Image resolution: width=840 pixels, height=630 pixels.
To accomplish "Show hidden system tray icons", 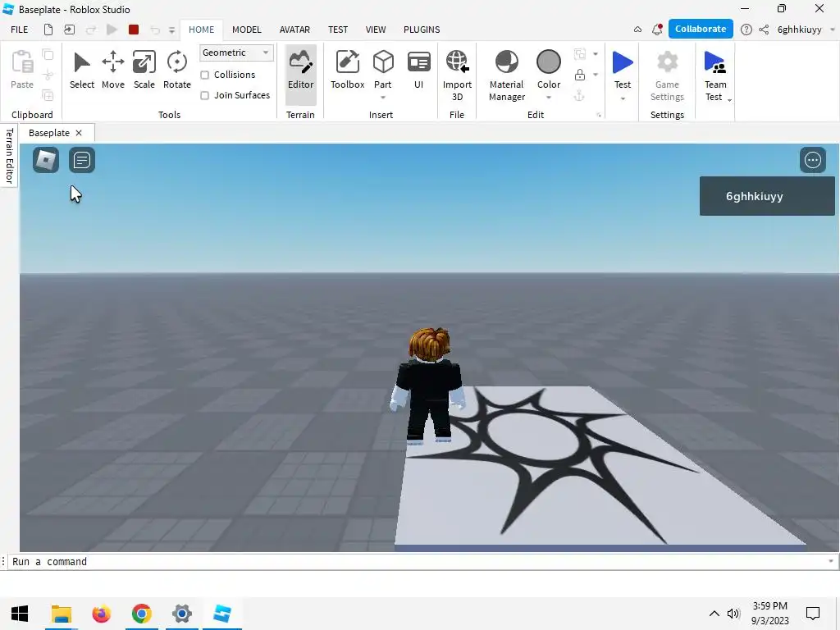I will [x=714, y=614].
